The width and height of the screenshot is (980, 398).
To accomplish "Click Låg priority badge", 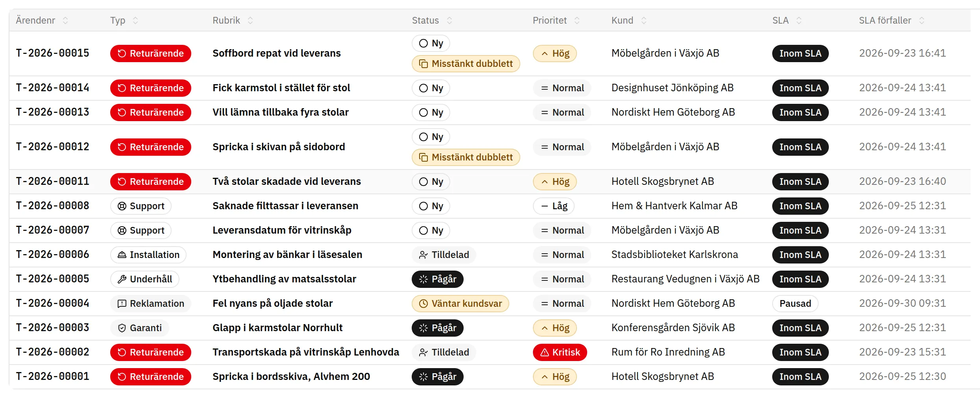I will coord(554,206).
